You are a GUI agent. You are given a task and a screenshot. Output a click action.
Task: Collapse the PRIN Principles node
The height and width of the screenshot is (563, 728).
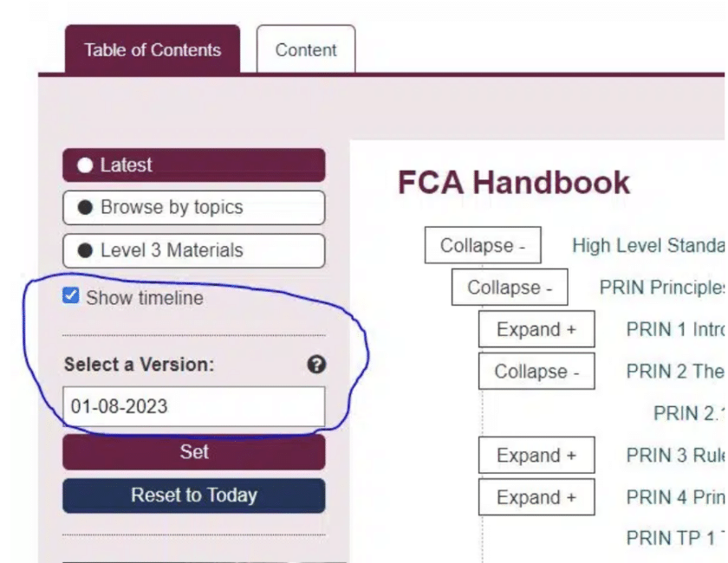pyautogui.click(x=510, y=288)
